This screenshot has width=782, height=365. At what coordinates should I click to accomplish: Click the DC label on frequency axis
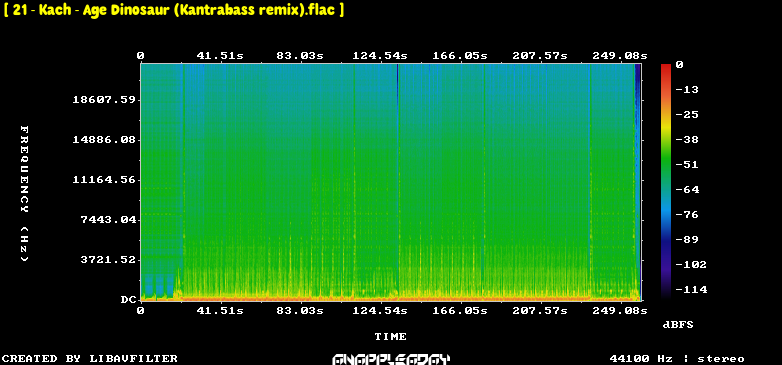pyautogui.click(x=128, y=300)
